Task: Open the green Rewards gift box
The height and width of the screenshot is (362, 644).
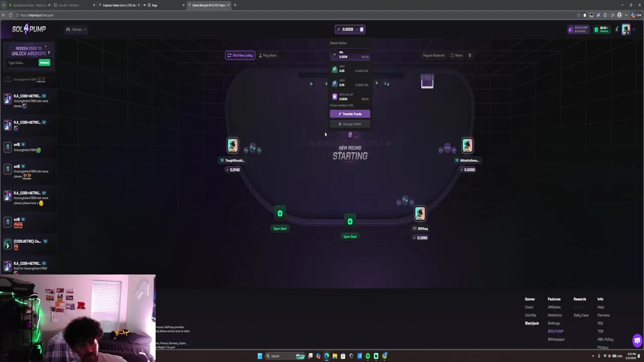Action: (602, 29)
